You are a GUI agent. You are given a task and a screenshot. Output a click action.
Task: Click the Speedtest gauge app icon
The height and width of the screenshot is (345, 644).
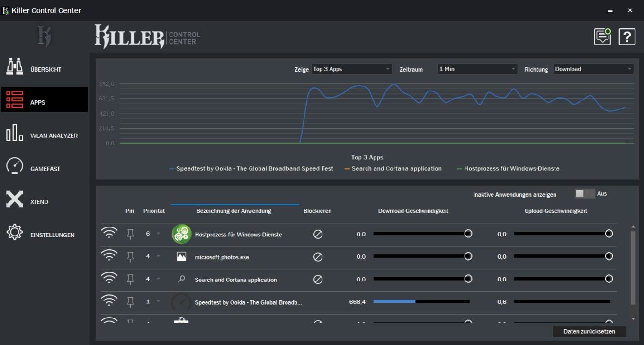[181, 302]
